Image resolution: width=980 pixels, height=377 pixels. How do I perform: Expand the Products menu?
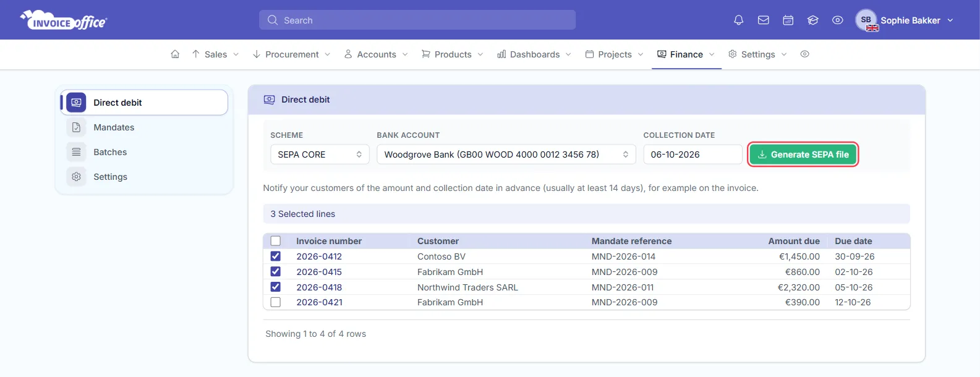tap(453, 54)
